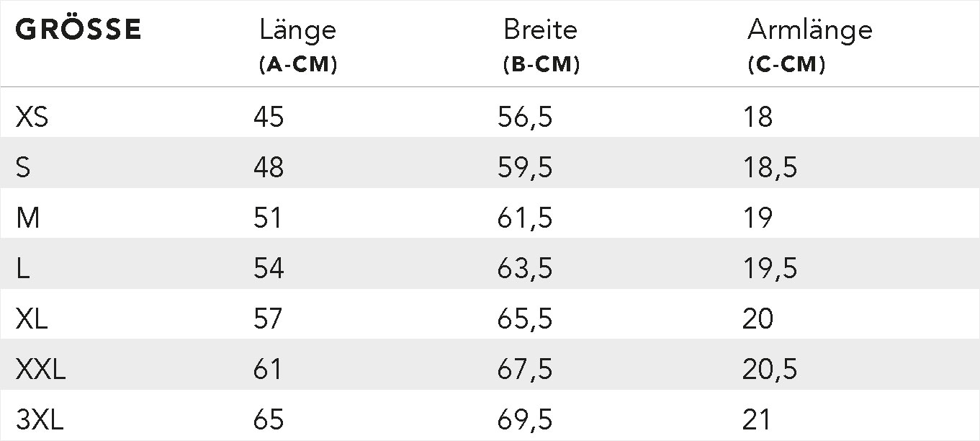Click the XS size row label
980x441 pixels.
(x=32, y=117)
